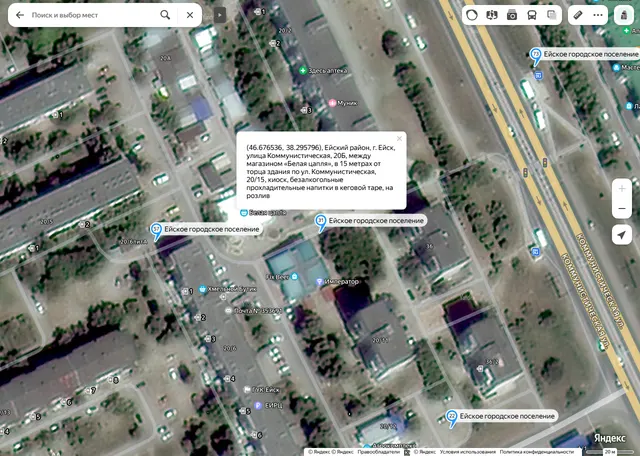
Task: Open the 'Муник' place marker
Action: [x=332, y=103]
